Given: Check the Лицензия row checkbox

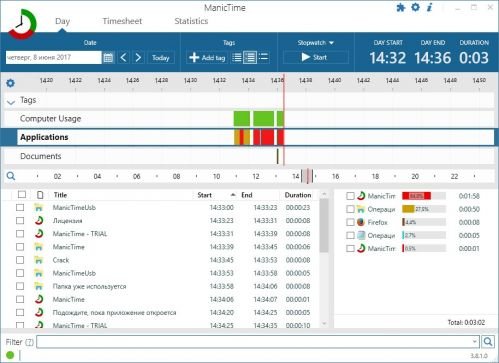Looking at the screenshot, I should [20, 220].
